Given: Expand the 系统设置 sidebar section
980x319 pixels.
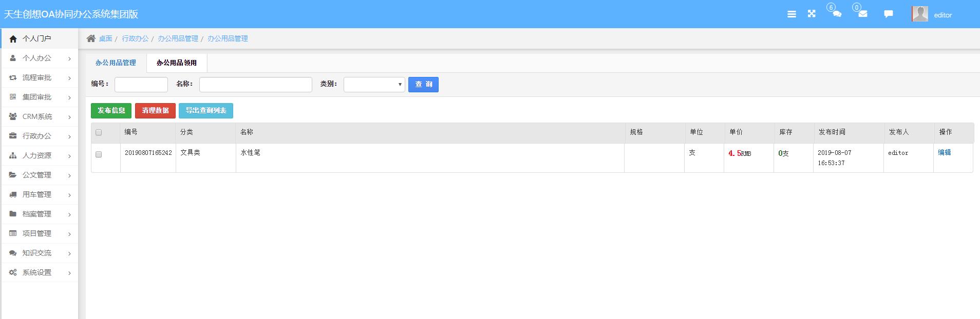Looking at the screenshot, I should coord(40,272).
